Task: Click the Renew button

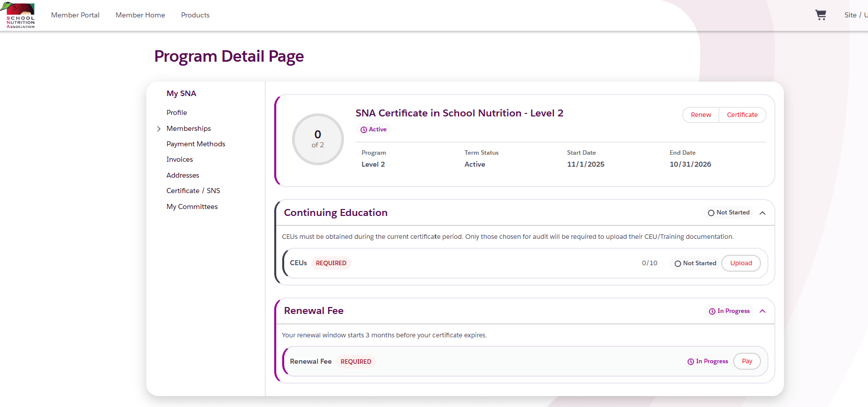Action: [701, 115]
